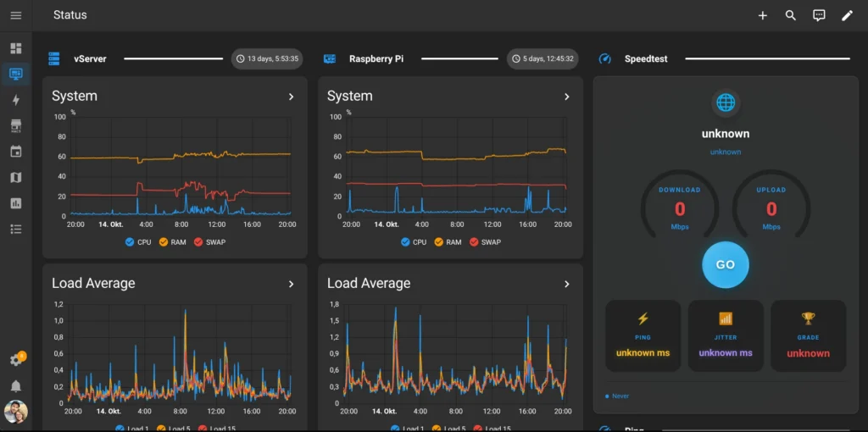Expand Raspberry Pi System chart chevron
Viewport: 868px width, 432px height.
(567, 97)
